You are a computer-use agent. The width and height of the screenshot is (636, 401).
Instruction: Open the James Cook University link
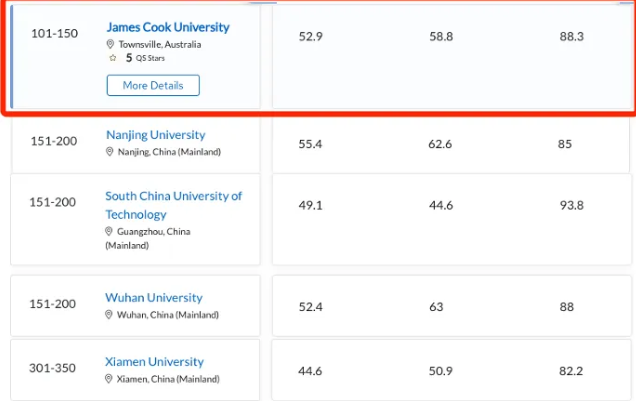pos(167,27)
